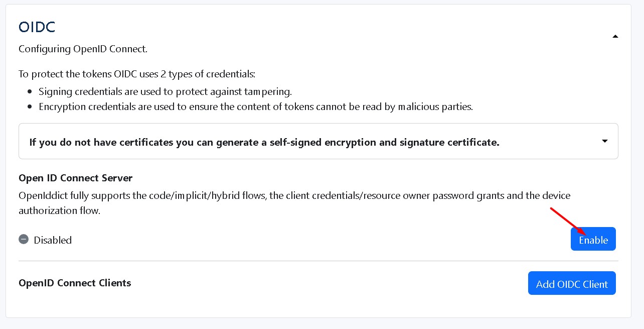
Task: Enable the Open ID Connect Server
Action: pos(593,239)
